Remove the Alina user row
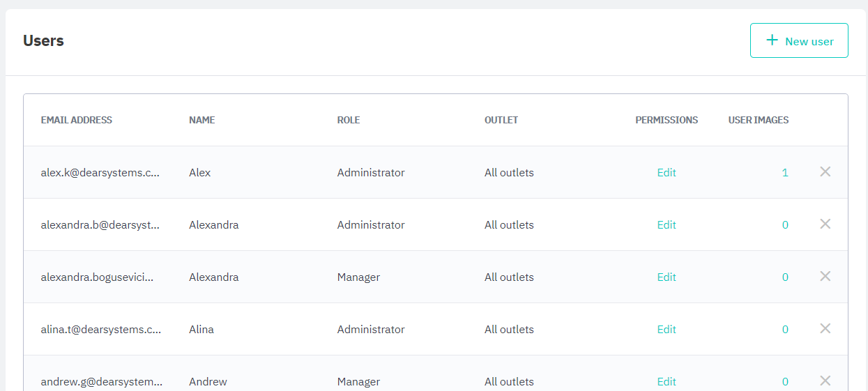The width and height of the screenshot is (868, 391). tap(825, 328)
